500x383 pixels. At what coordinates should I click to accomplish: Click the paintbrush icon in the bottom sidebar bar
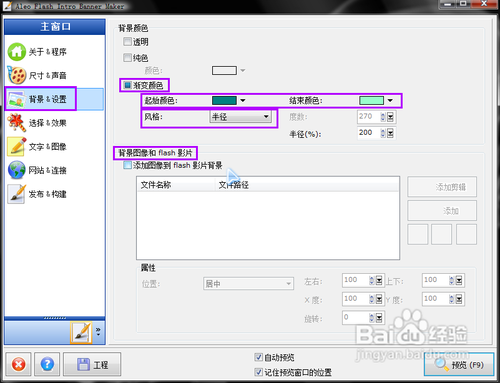coord(81,332)
